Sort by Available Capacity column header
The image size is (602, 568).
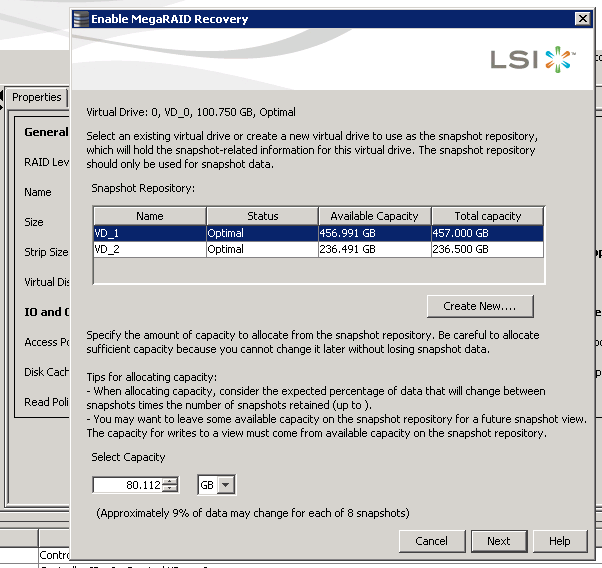pos(375,216)
